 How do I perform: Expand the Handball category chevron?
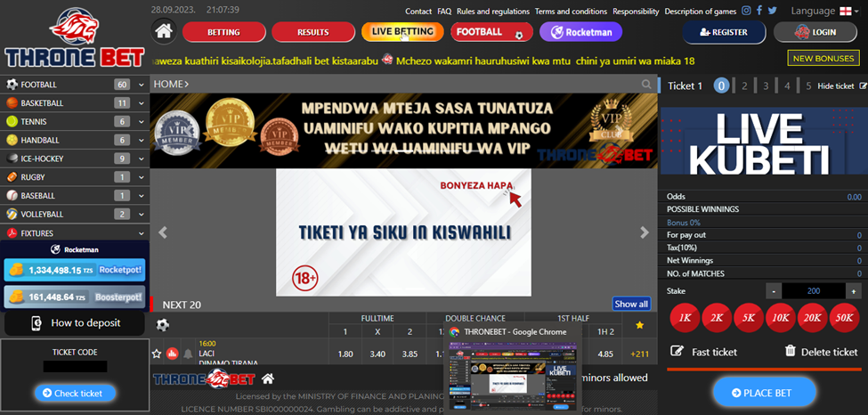click(142, 140)
